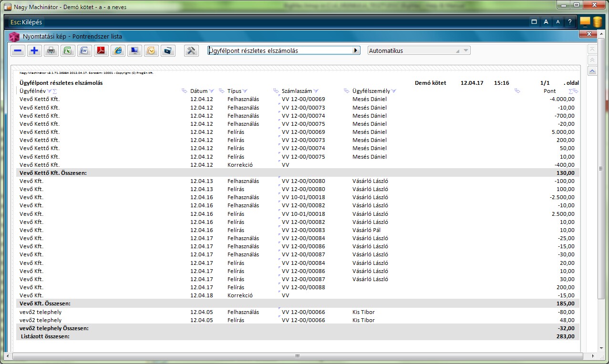Go to previous page with single up arrow

point(592,71)
